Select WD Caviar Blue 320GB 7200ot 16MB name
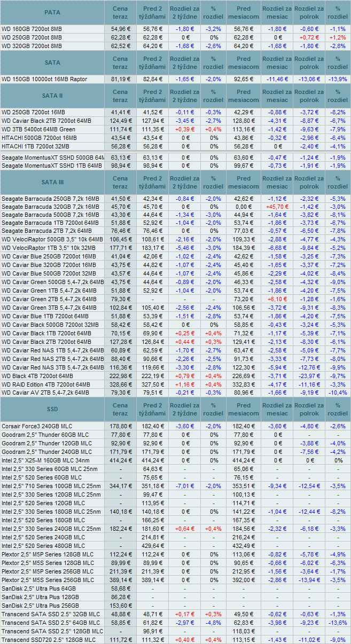351x644 pixels. tap(49, 264)
